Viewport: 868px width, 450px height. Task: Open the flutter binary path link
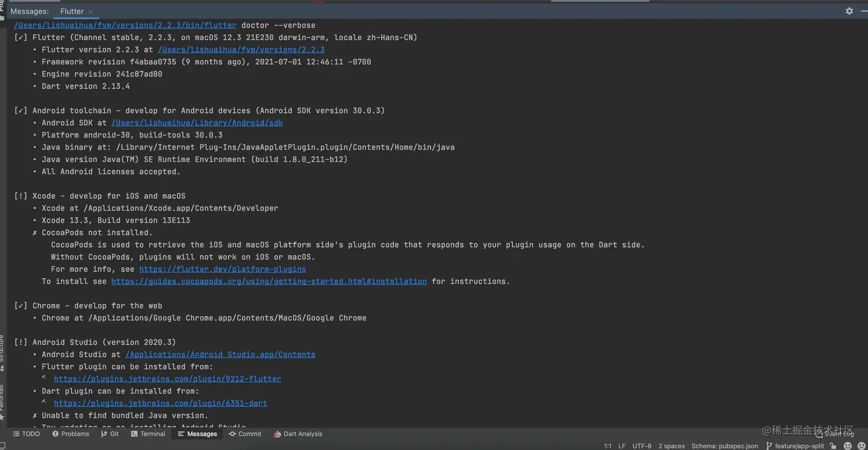(x=125, y=25)
